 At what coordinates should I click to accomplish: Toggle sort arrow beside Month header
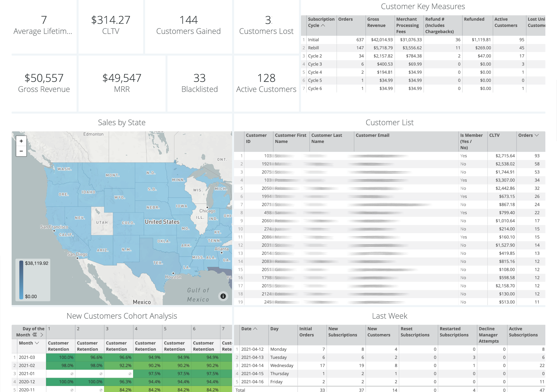[x=37, y=343]
